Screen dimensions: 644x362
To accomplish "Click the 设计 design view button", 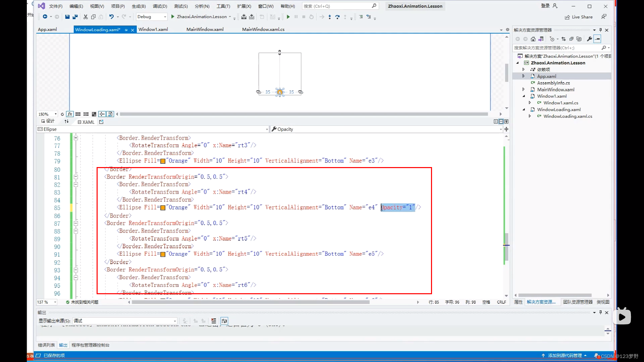I will pos(48,121).
